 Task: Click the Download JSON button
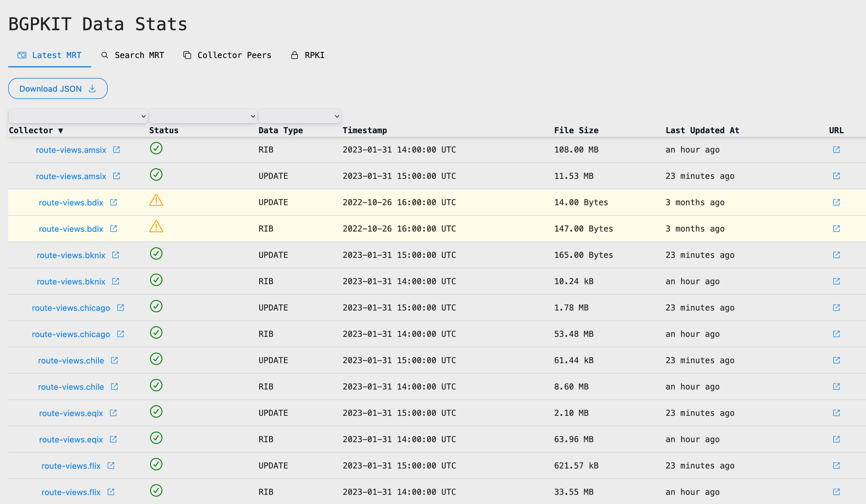(x=58, y=88)
